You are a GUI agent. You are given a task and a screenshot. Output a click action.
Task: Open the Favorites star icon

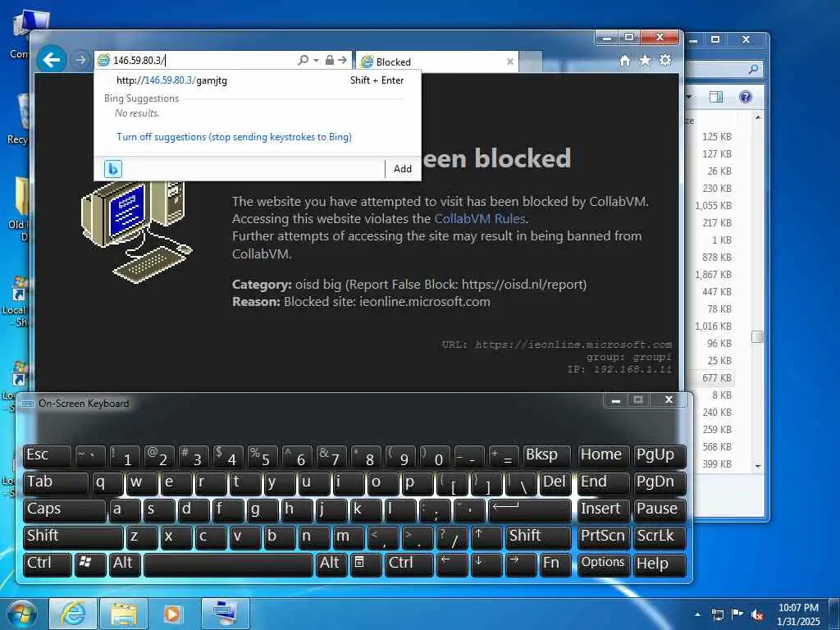[x=645, y=61]
